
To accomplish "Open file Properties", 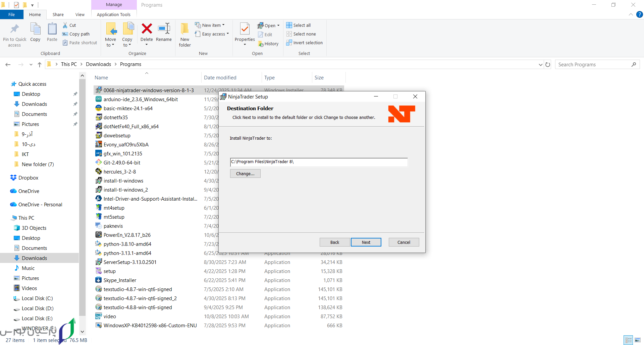I will 245,34.
